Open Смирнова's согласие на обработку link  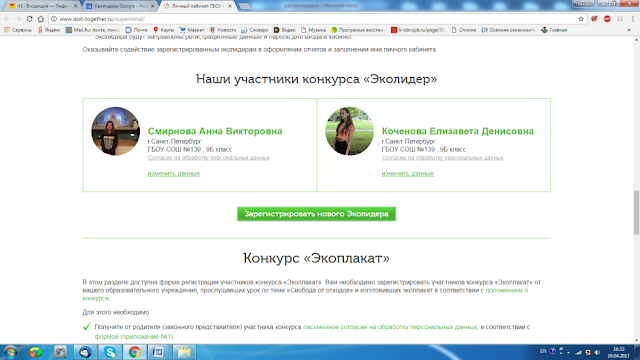pos(209,158)
